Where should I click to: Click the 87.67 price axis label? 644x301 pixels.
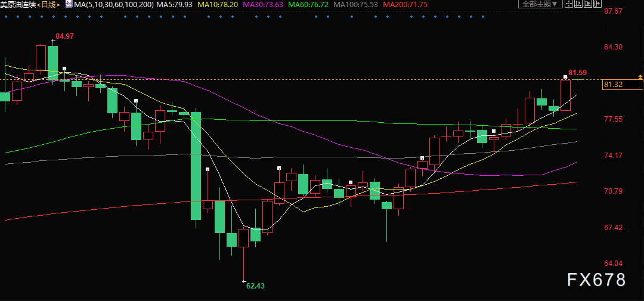pyautogui.click(x=613, y=11)
